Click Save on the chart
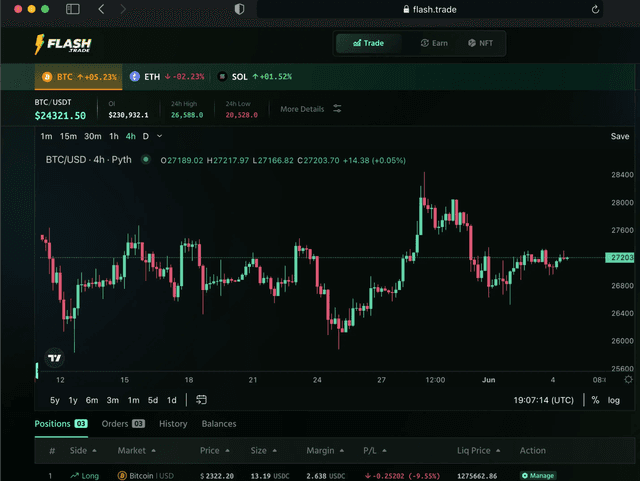Viewport: 640px width, 481px height. tap(620, 136)
